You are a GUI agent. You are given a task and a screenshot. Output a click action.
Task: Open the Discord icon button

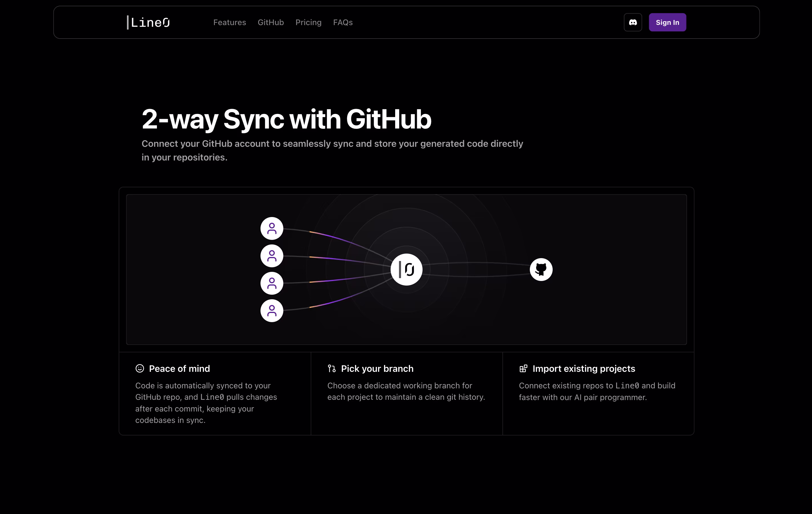(x=633, y=22)
